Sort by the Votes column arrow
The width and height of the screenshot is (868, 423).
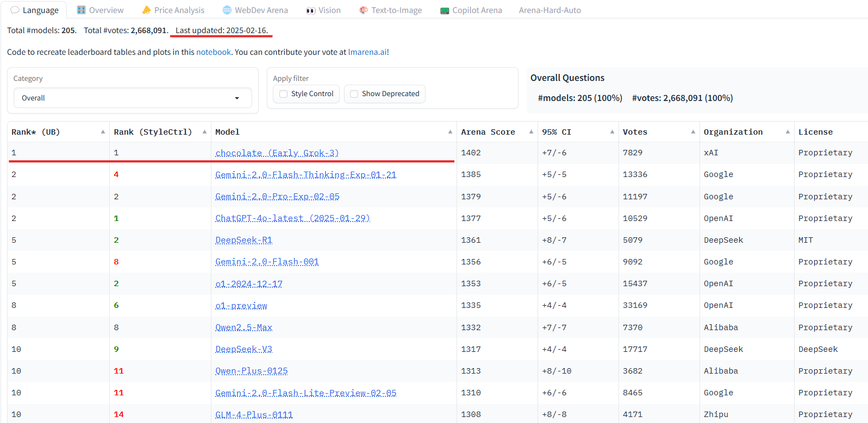[693, 132]
